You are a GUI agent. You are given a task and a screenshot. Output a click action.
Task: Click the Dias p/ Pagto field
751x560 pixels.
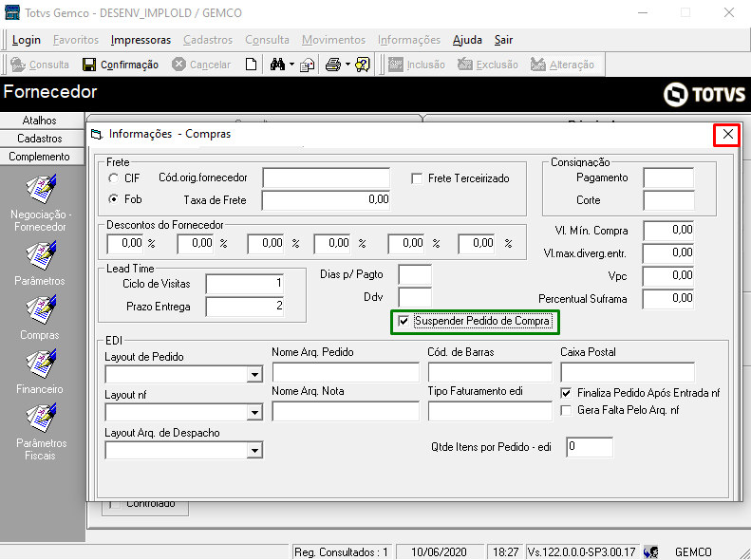pyautogui.click(x=415, y=274)
